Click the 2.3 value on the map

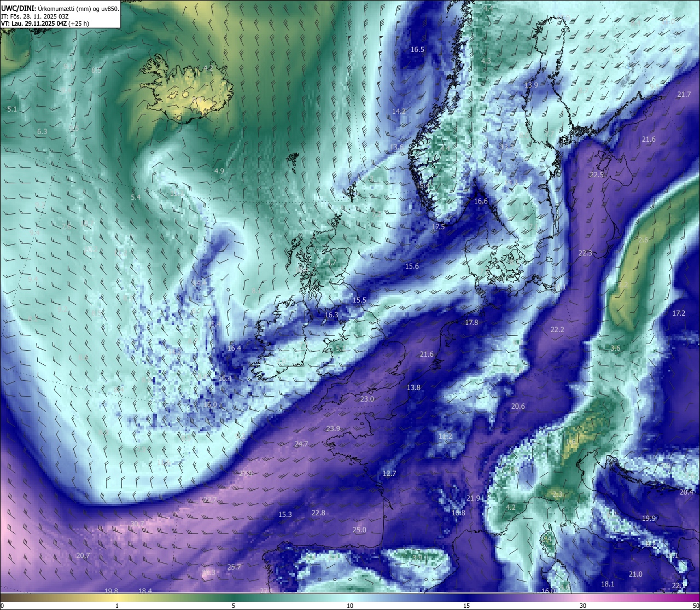(x=557, y=494)
